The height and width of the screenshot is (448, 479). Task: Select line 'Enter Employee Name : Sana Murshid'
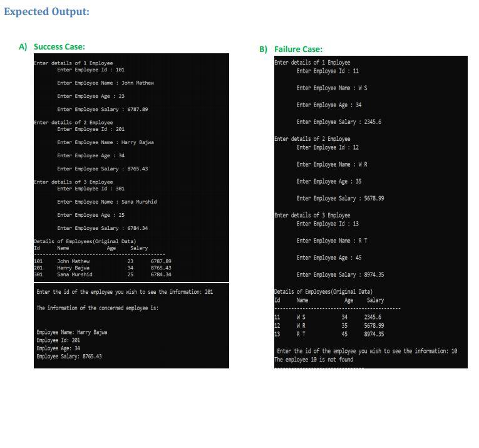(x=107, y=202)
